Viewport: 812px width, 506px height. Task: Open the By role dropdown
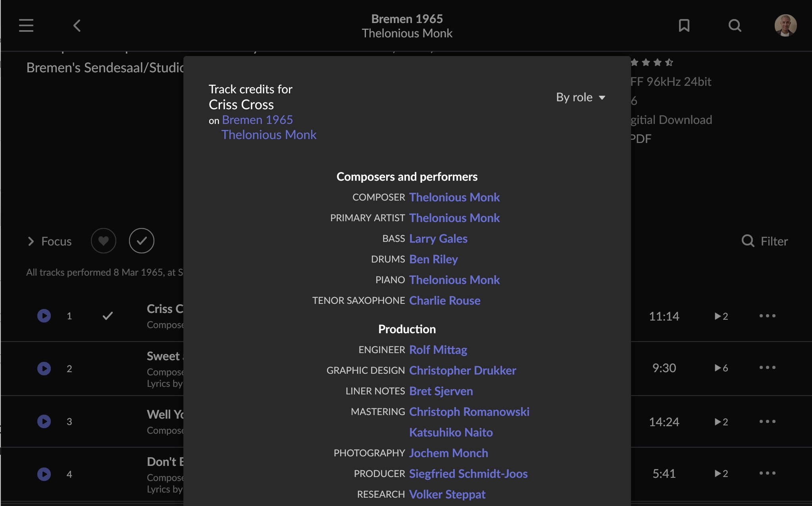(x=580, y=97)
